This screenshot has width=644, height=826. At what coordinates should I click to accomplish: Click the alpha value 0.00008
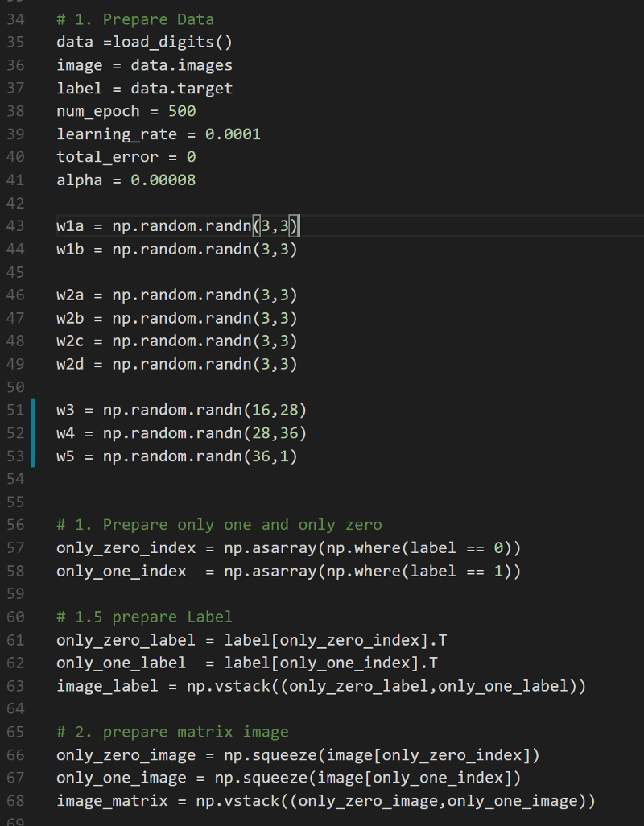coord(163,180)
